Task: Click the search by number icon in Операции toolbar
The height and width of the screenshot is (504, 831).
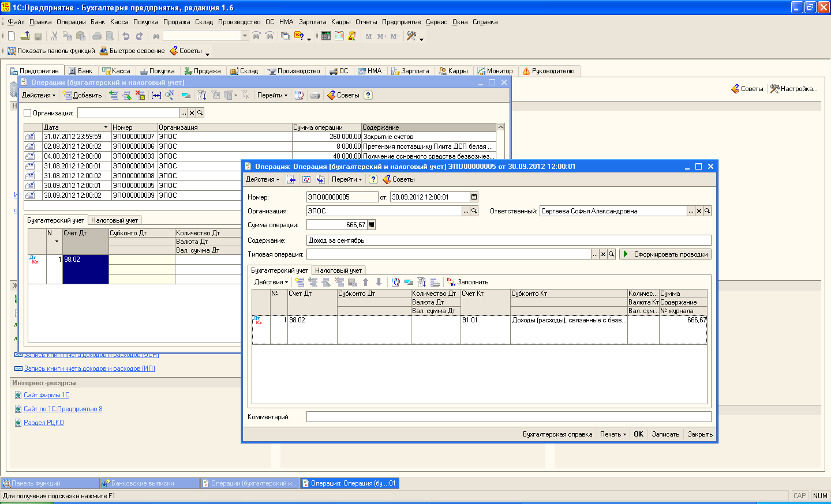Action: tap(170, 95)
